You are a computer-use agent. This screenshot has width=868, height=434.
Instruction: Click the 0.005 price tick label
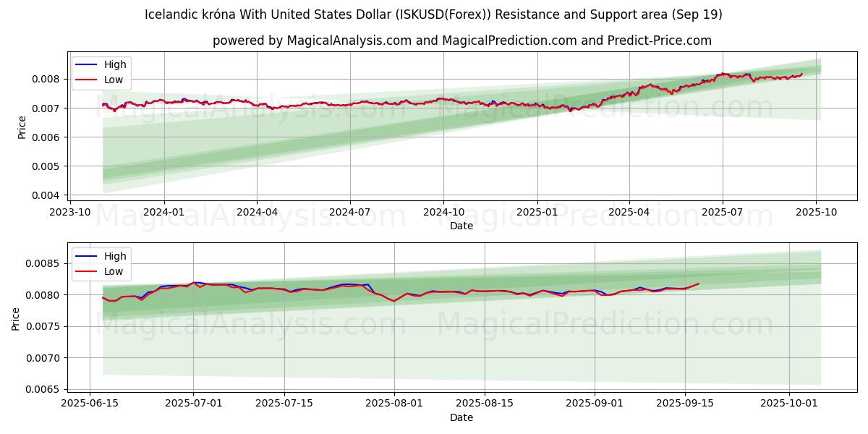(x=48, y=166)
